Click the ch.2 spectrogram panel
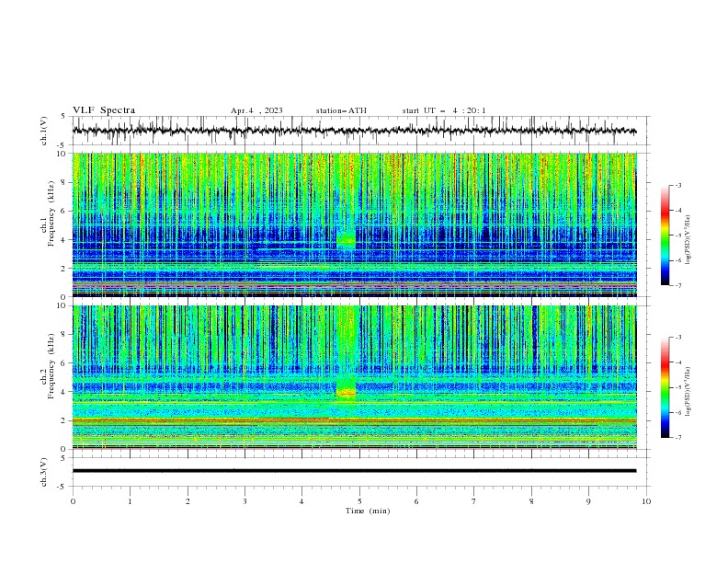This screenshot has height=563, width=728. (354, 377)
